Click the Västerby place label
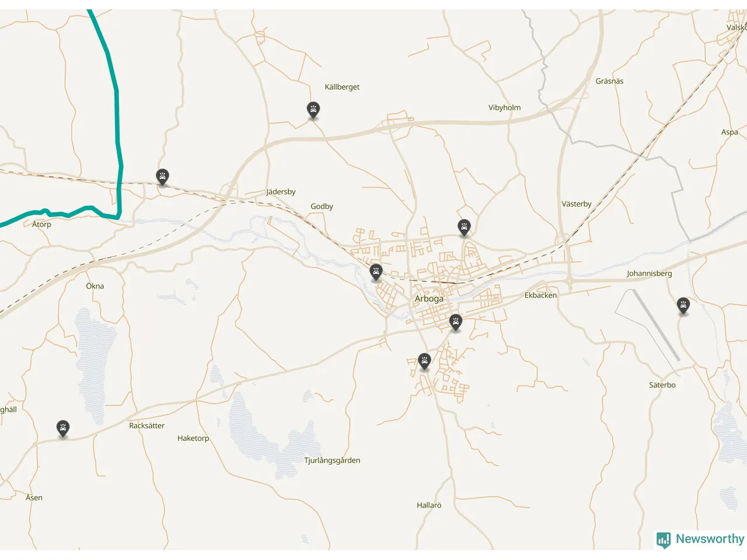Viewport: 747px width, 560px height. pos(577,204)
